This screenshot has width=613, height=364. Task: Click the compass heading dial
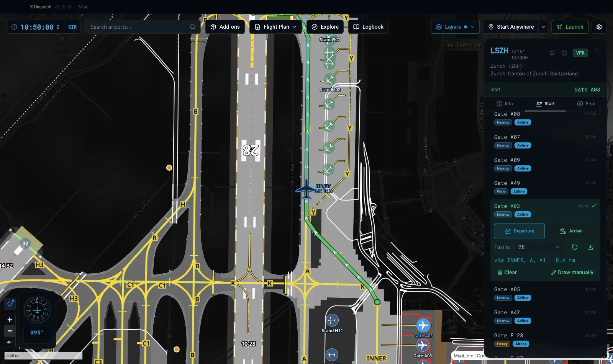(x=37, y=310)
